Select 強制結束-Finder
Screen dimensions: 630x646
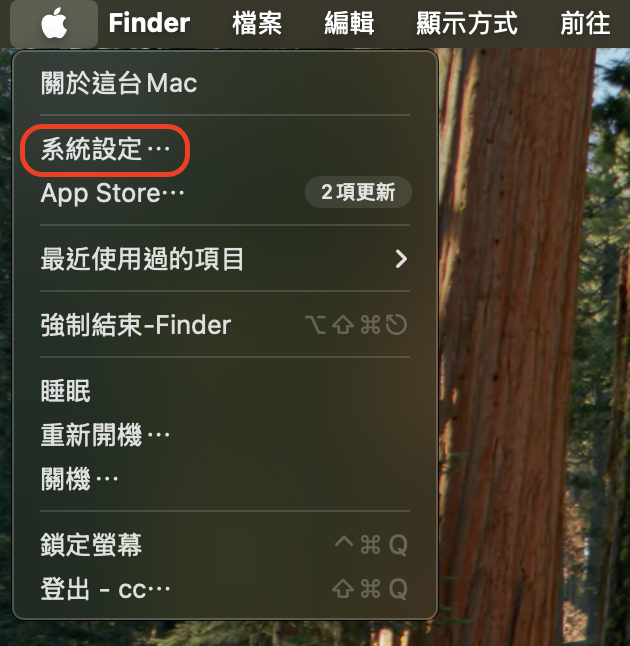(225, 325)
